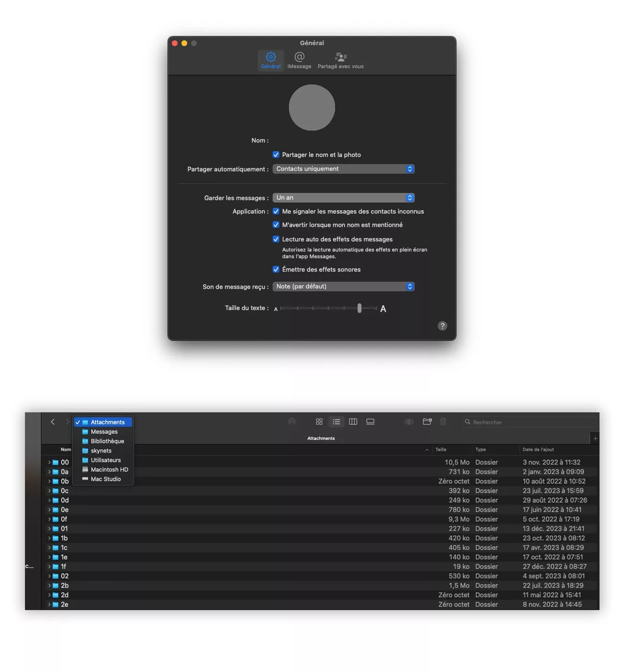This screenshot has width=624, height=672.
Task: Open the Son de message reçu dropdown
Action: (x=344, y=287)
